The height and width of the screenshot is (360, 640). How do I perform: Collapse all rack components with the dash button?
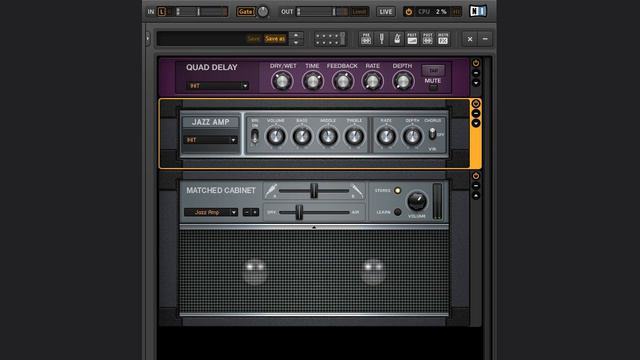coord(485,39)
